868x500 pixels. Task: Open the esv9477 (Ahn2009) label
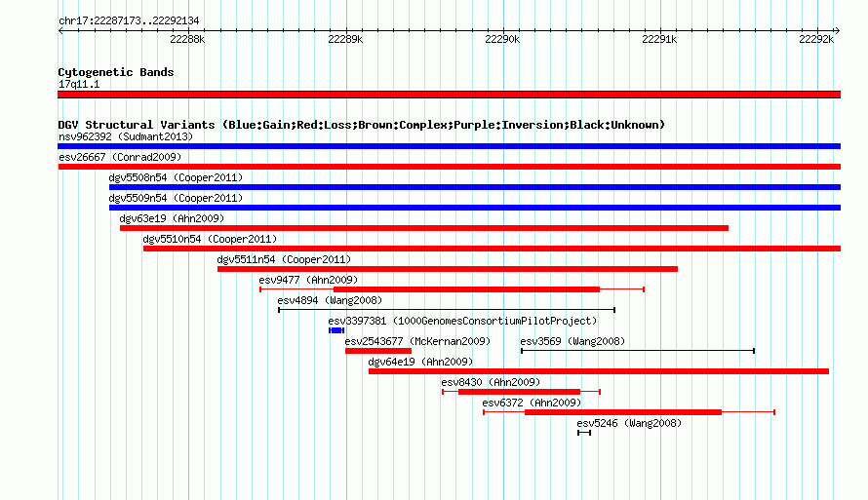tap(308, 280)
